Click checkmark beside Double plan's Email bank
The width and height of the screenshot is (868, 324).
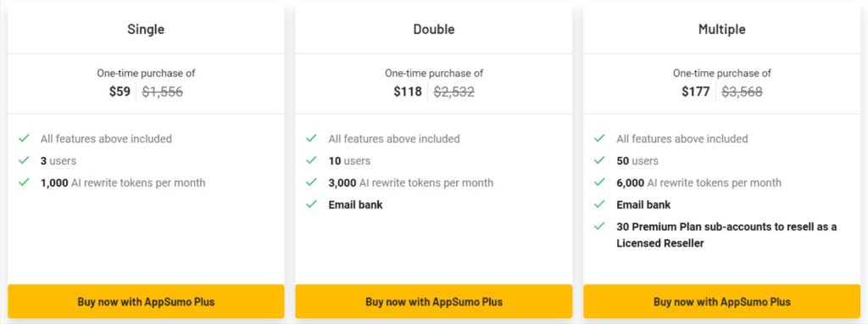[312, 204]
